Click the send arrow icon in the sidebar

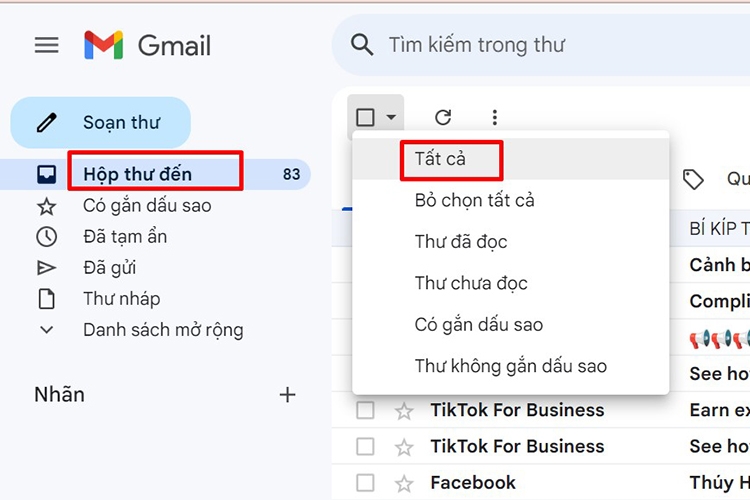(46, 267)
